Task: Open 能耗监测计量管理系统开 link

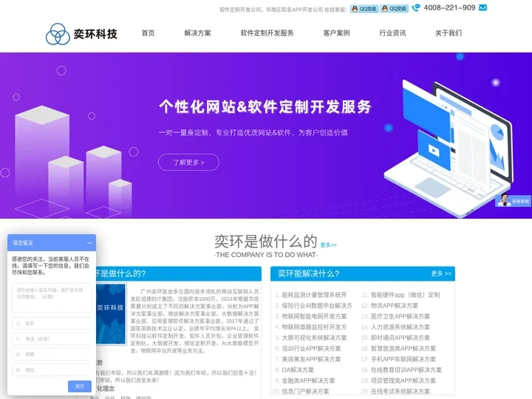Action: coord(314,295)
